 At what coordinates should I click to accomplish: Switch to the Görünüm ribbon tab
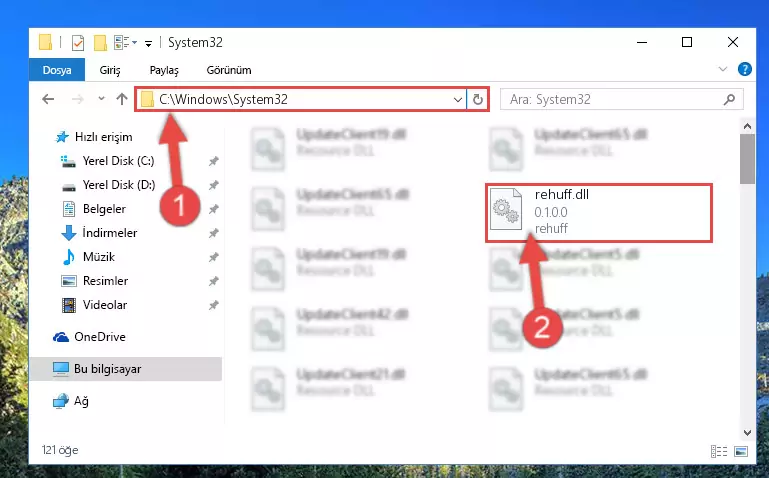(x=229, y=70)
